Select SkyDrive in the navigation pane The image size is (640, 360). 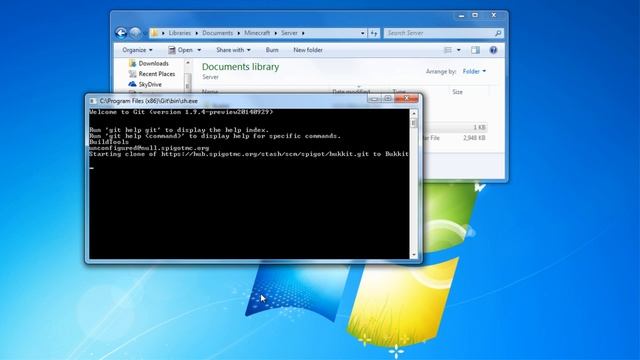(x=150, y=84)
